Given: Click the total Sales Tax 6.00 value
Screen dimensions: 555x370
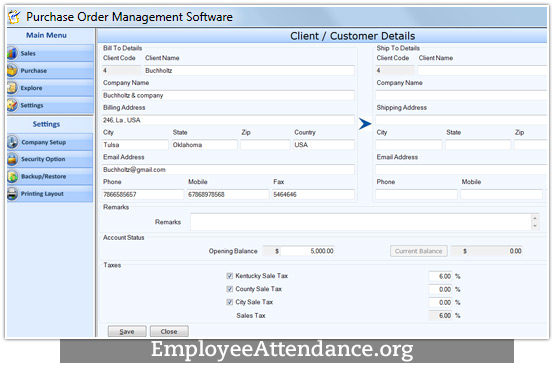Looking at the screenshot, I should point(440,315).
